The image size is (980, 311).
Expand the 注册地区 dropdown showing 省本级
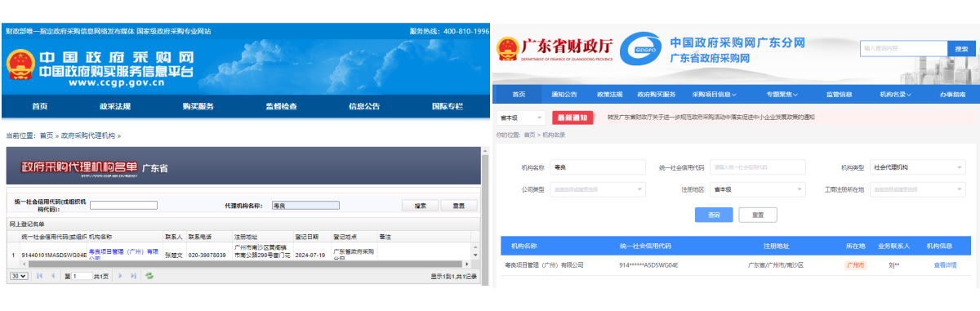coord(757,189)
